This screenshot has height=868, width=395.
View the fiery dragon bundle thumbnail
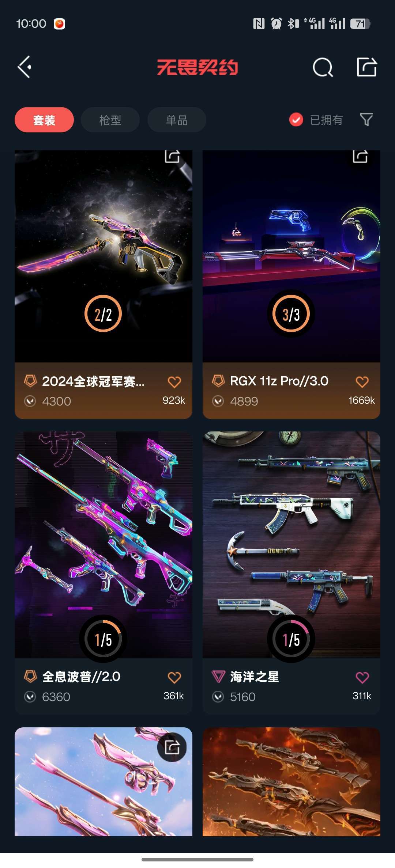(291, 782)
